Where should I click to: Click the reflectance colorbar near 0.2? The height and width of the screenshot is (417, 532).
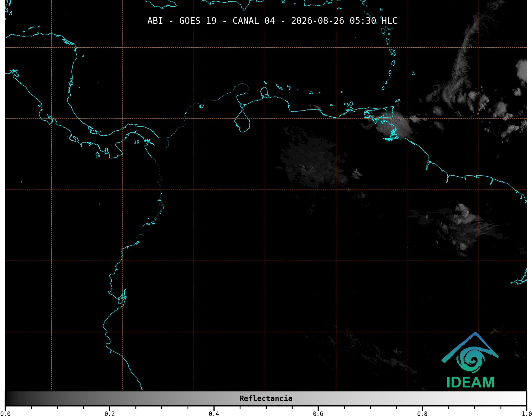coord(110,398)
